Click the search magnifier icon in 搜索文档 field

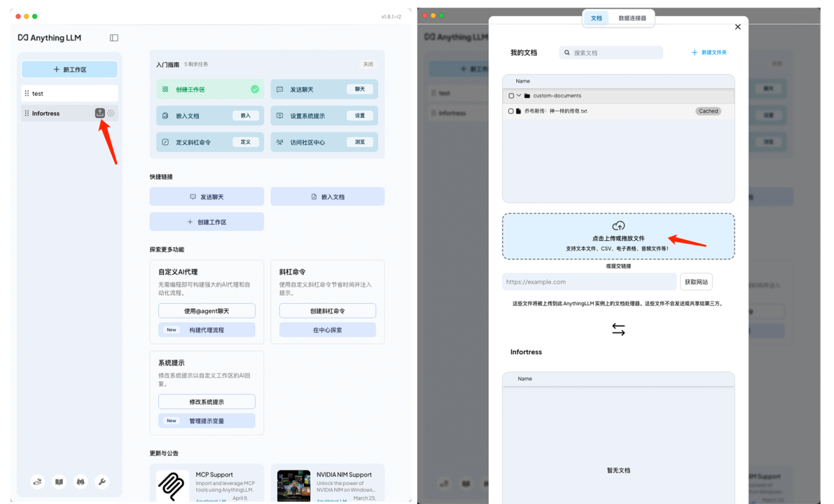(567, 52)
